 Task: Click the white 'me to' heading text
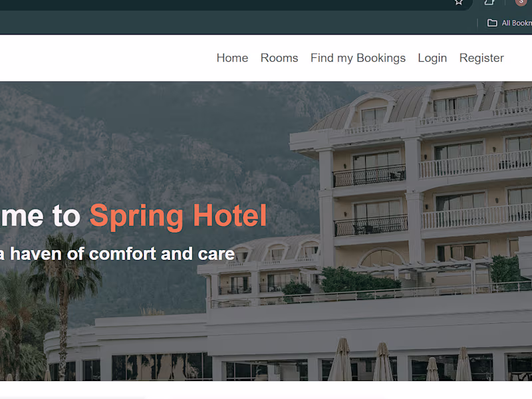[x=40, y=215]
